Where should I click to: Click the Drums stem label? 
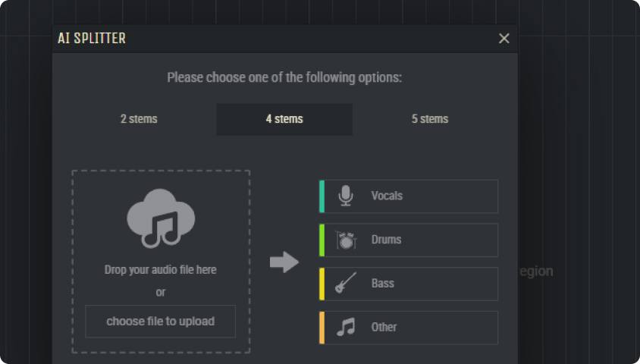(x=386, y=240)
